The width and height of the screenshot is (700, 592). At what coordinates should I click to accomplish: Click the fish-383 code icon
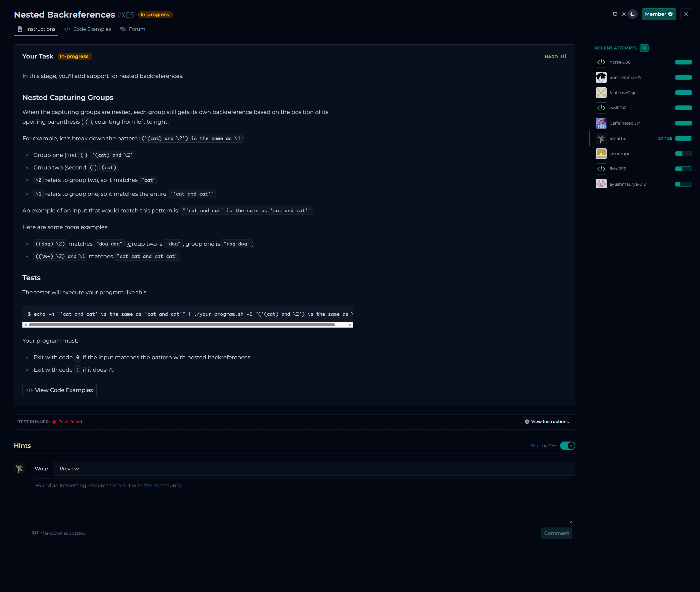click(601, 169)
